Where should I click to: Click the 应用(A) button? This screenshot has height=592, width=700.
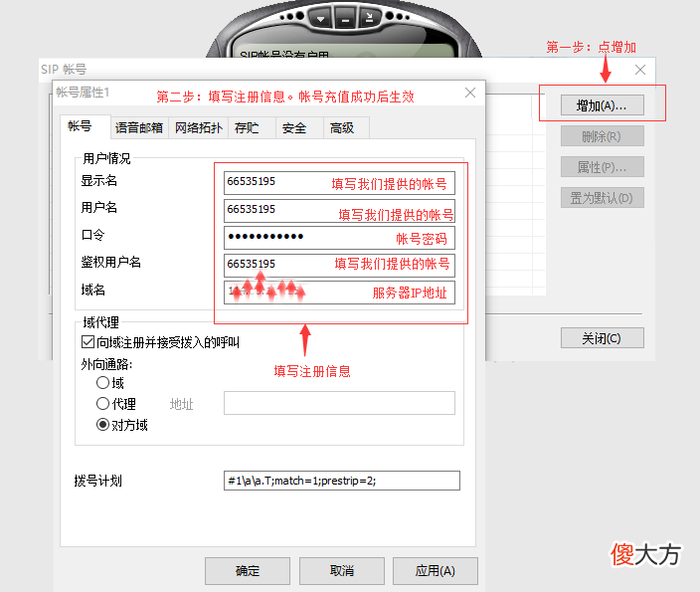pos(436,570)
